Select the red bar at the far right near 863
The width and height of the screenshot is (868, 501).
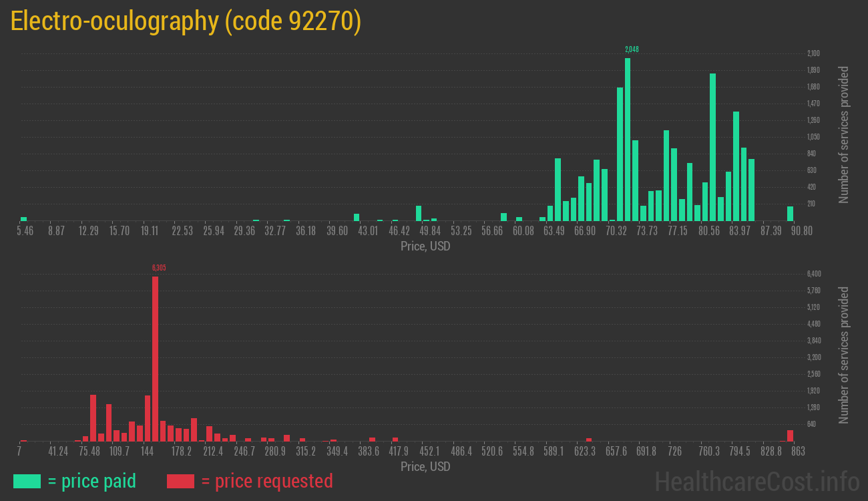[x=790, y=436]
